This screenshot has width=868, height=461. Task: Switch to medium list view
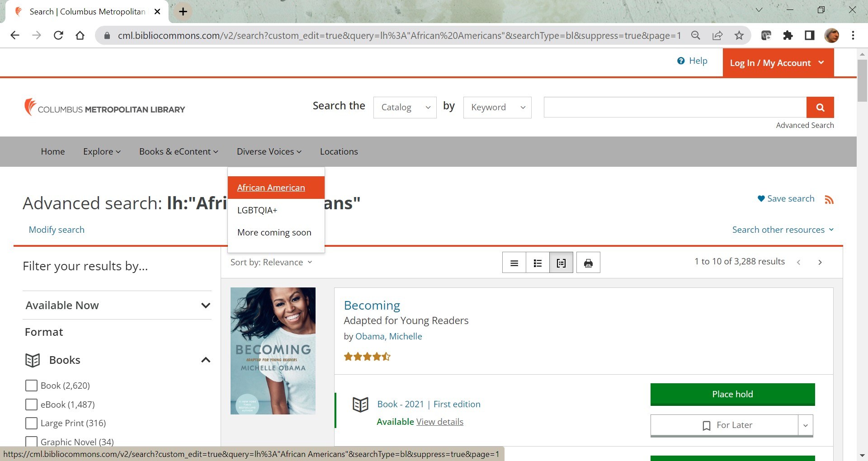pyautogui.click(x=538, y=263)
